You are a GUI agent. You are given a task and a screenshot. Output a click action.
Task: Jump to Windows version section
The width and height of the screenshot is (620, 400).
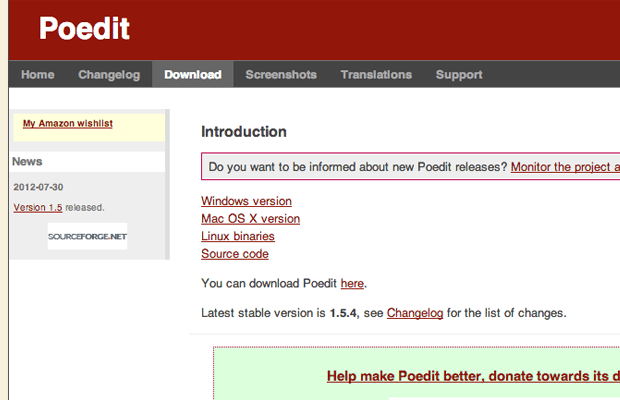coord(246,201)
